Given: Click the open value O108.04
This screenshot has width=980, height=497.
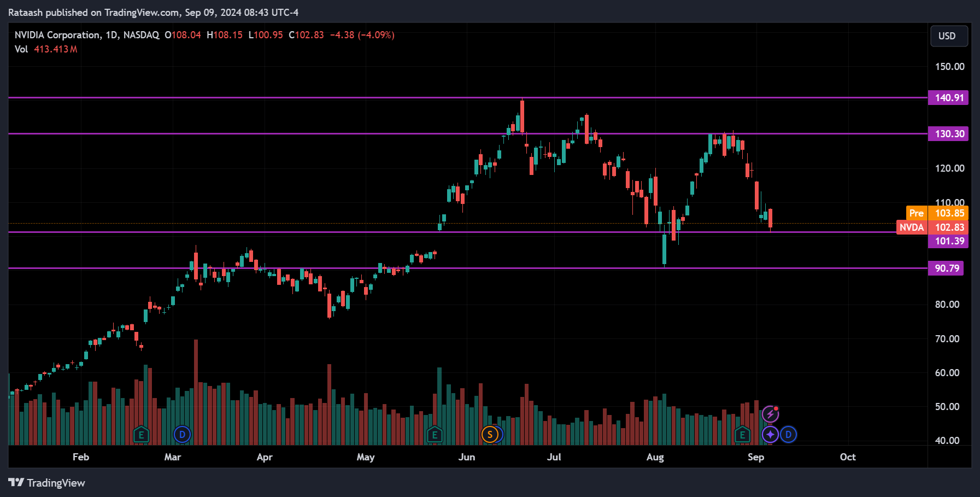Looking at the screenshot, I should click(183, 35).
